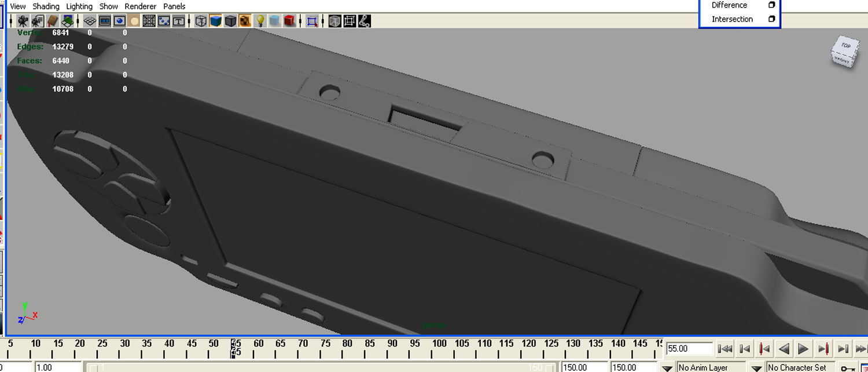Toggle Textured display checker cube icon
868x372 pixels.
245,21
